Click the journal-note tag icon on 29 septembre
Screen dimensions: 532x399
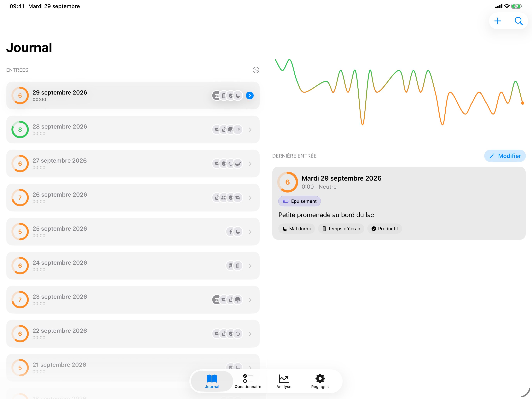[217, 96]
